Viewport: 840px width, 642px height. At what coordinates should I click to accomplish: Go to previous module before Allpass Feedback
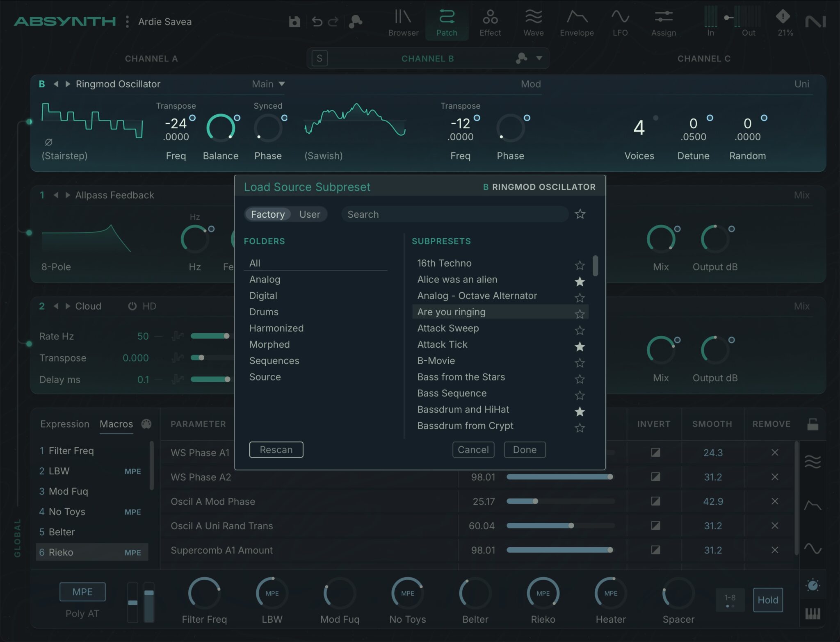click(56, 195)
